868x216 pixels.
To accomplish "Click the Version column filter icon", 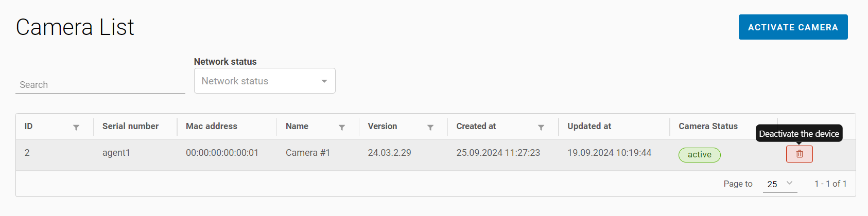I will coord(430,128).
